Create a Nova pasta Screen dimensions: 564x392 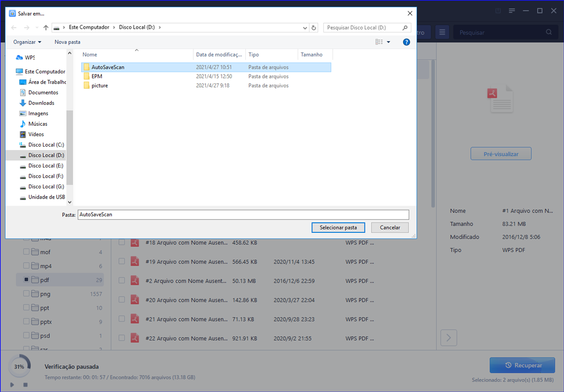point(67,42)
